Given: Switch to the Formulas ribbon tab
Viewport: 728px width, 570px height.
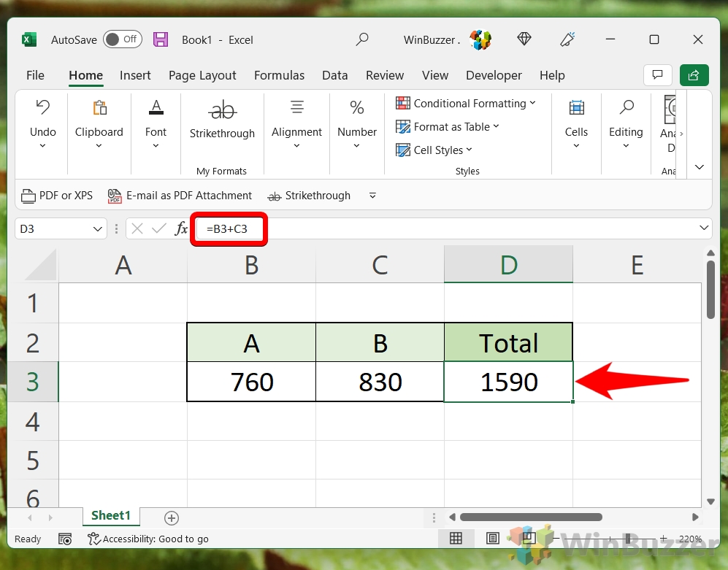Looking at the screenshot, I should pyautogui.click(x=279, y=75).
